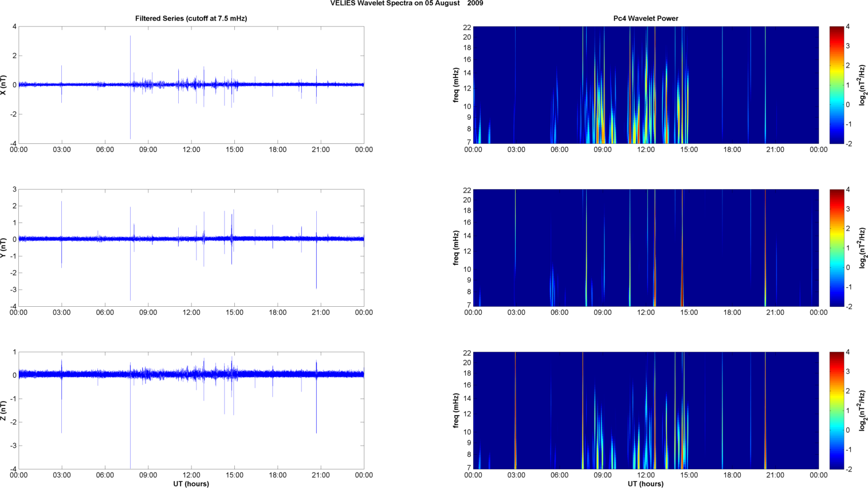868x488 pixels.
Task: Click the X (nT) axis label
Action: (x=5, y=85)
